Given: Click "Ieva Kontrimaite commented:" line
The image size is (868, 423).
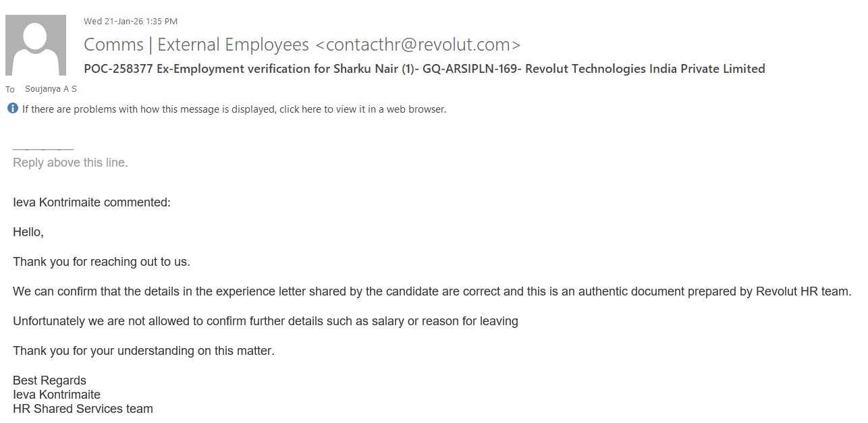Looking at the screenshot, I should pos(92,202).
